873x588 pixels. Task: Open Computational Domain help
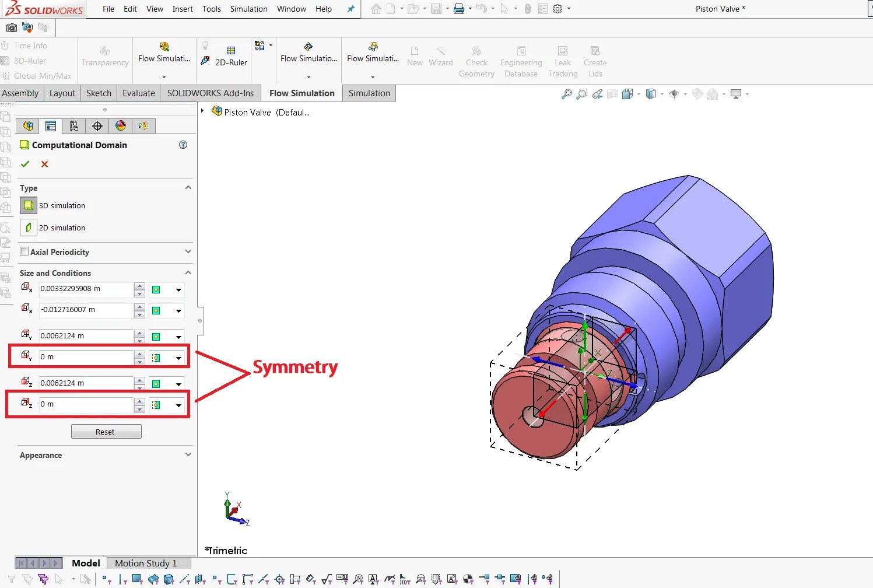[183, 145]
